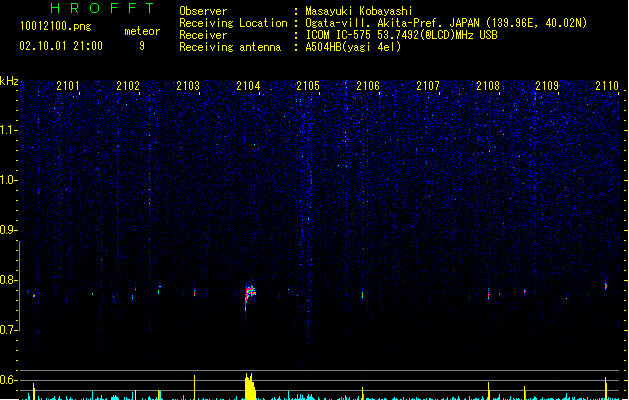Click the 2103 time marker
This screenshot has height=400, width=629.
188,85
